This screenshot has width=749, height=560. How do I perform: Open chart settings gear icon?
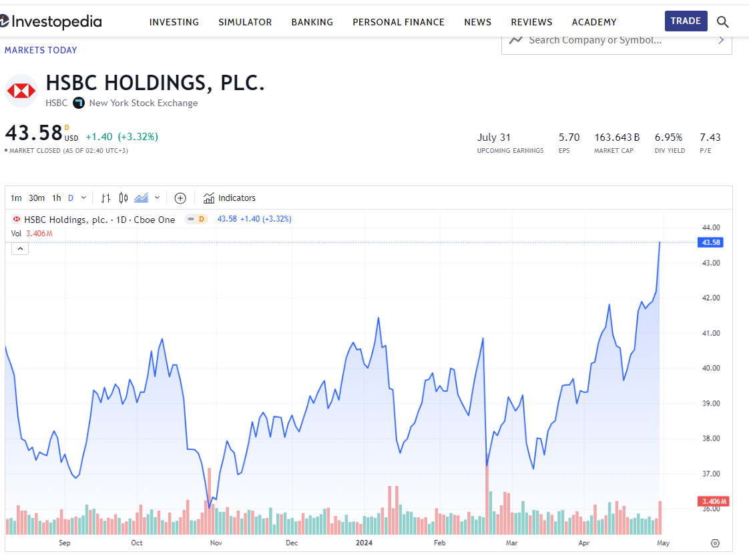click(x=715, y=543)
